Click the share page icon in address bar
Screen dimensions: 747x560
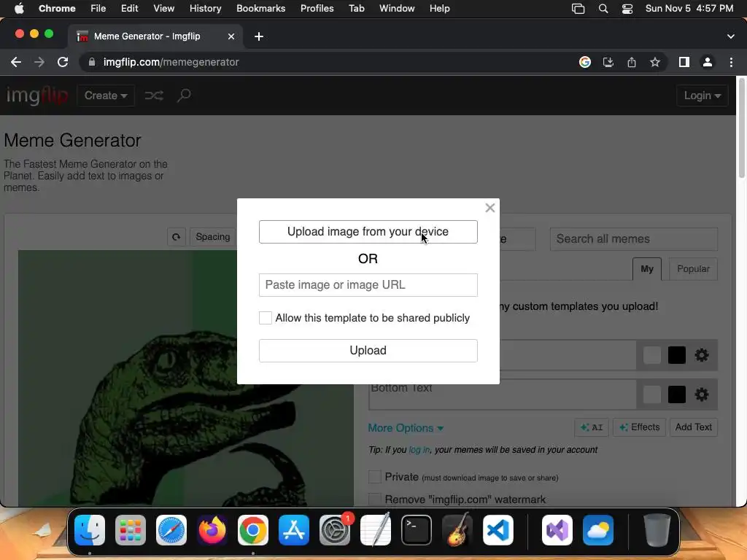point(632,63)
